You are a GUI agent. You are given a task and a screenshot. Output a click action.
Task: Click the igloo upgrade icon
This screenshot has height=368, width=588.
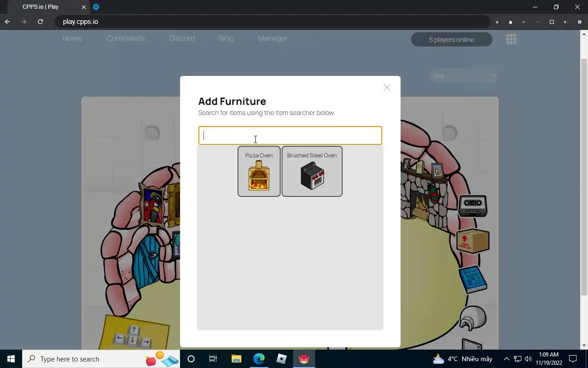pyautogui.click(x=473, y=318)
